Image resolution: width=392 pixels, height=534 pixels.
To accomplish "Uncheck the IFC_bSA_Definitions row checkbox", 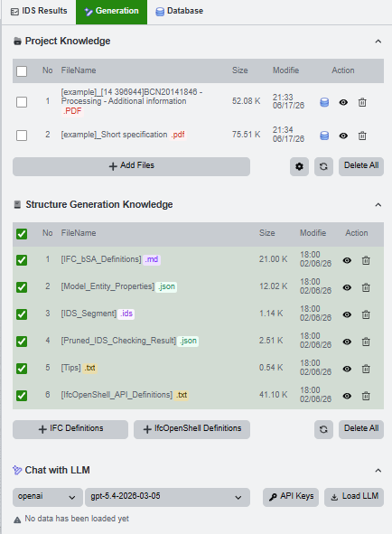I will 22,260.
